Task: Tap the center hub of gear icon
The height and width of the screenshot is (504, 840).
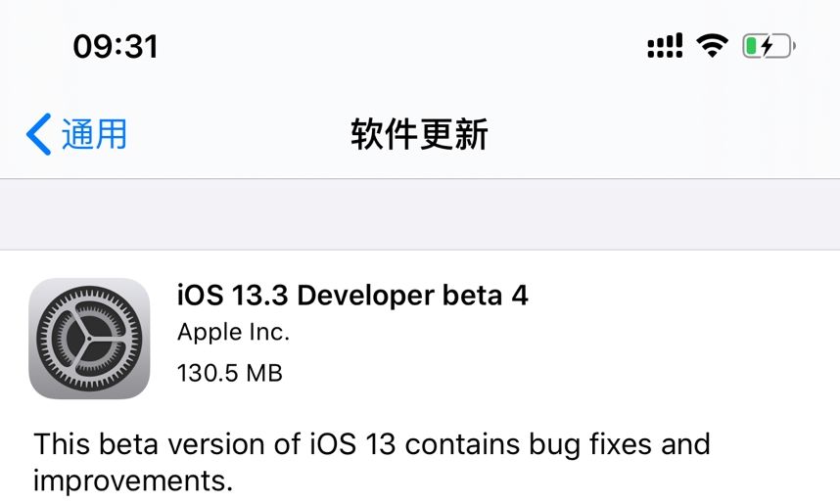Action: click(x=89, y=339)
